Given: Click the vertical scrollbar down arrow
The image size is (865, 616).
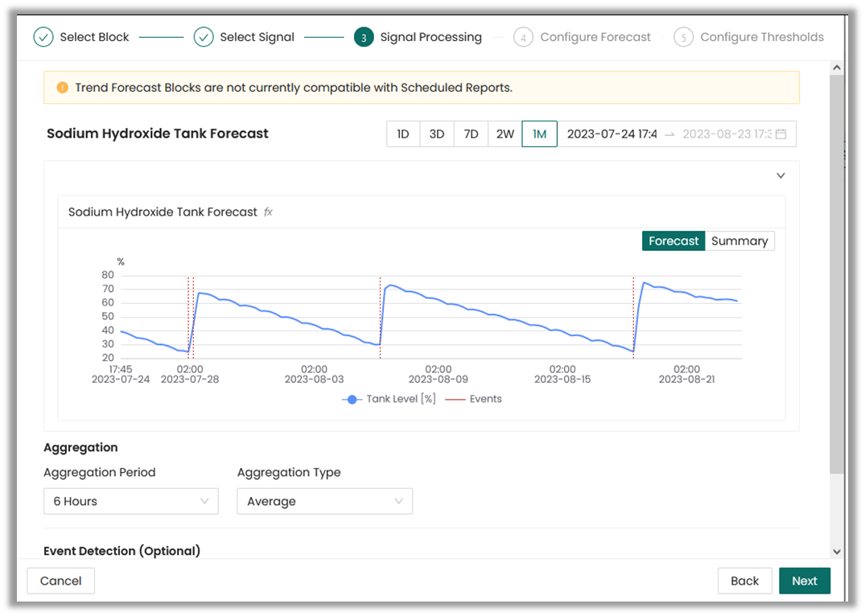Looking at the screenshot, I should [837, 552].
